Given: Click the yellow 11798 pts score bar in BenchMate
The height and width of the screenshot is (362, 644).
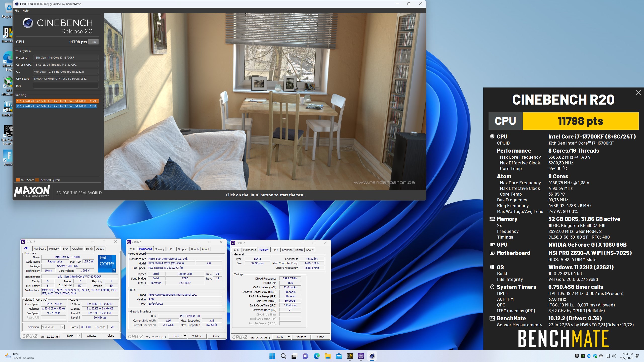Looking at the screenshot, I should pos(580,121).
